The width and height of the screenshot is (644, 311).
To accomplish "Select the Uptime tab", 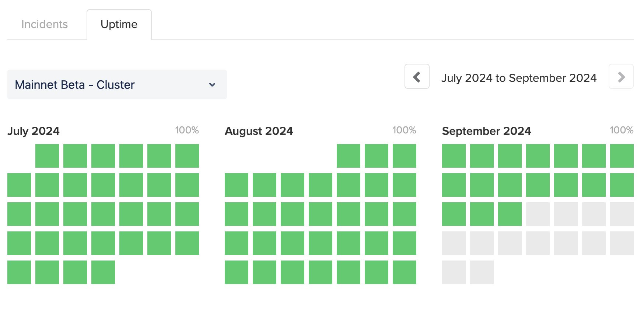I will coord(119,24).
